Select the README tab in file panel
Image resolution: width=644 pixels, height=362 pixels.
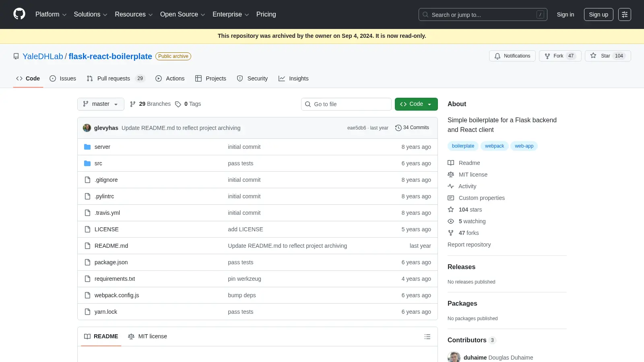[x=101, y=337]
